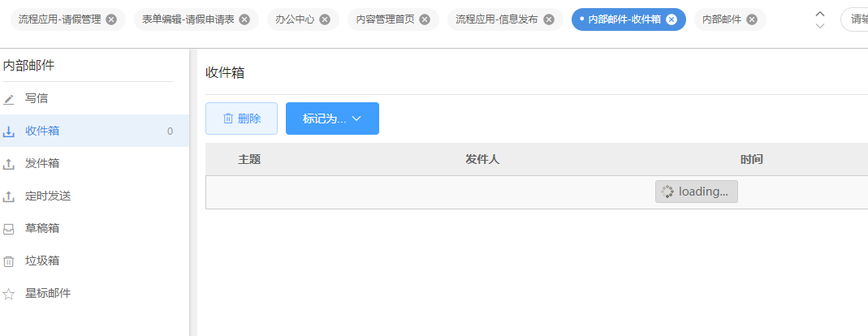Screen dimensions: 868x336
Task: Click the 收件箱 download icon
Action: (x=9, y=131)
